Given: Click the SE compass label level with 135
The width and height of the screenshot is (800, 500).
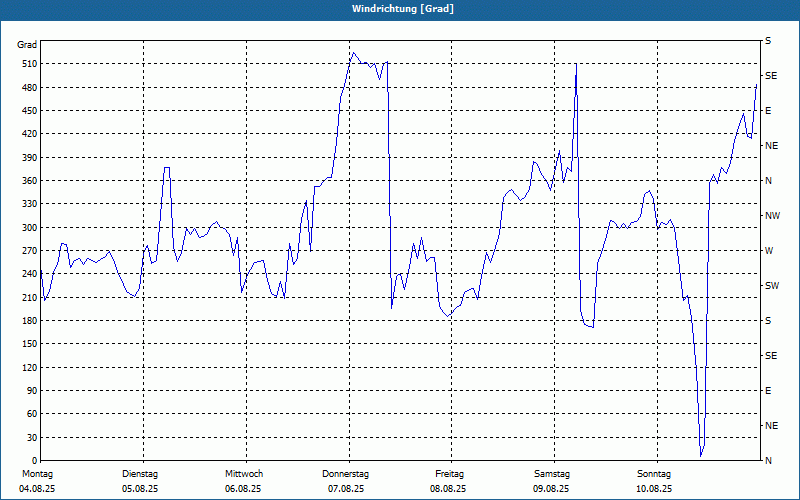Looking at the screenshot, I should tap(771, 356).
